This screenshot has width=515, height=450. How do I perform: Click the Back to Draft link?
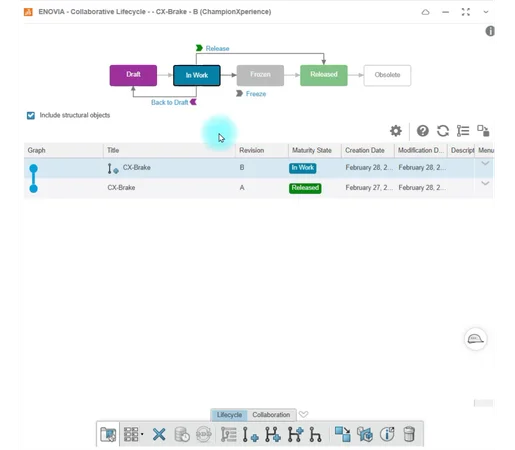point(169,102)
